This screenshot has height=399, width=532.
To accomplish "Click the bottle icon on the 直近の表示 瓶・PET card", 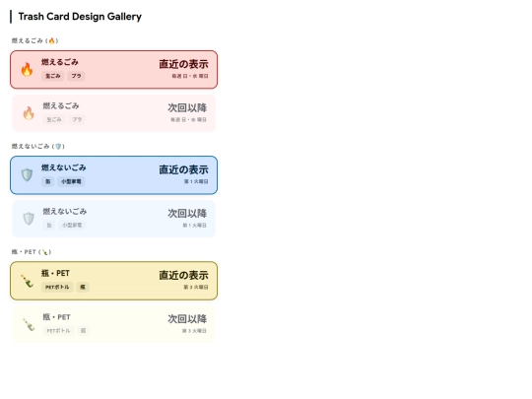I will coord(28,281).
